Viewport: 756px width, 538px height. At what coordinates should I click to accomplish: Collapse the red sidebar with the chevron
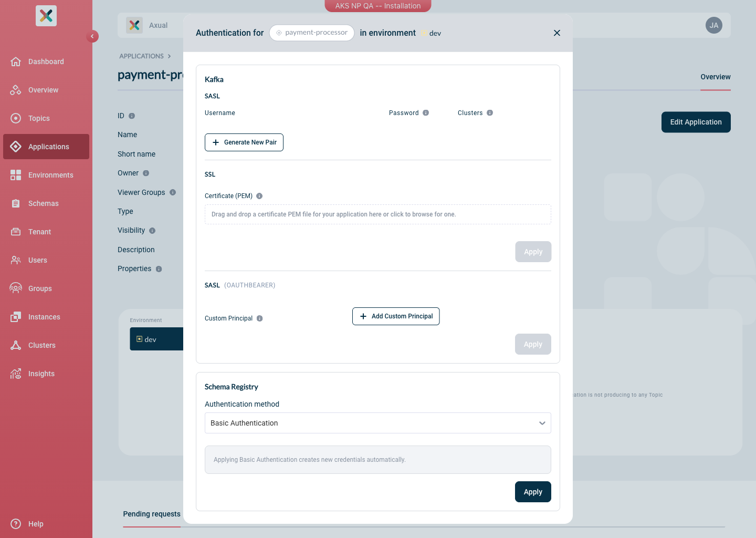click(x=92, y=36)
